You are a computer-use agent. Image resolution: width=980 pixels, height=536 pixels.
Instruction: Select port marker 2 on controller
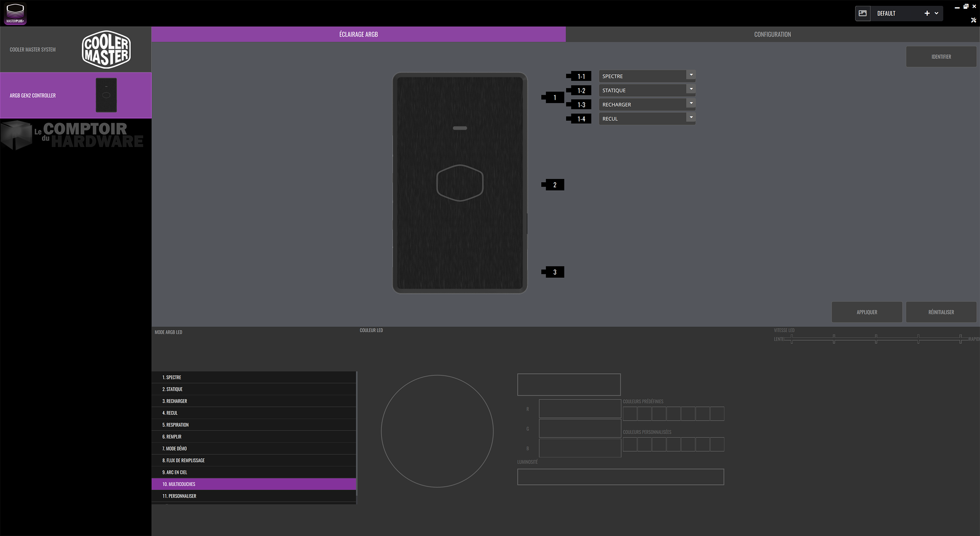pyautogui.click(x=554, y=185)
